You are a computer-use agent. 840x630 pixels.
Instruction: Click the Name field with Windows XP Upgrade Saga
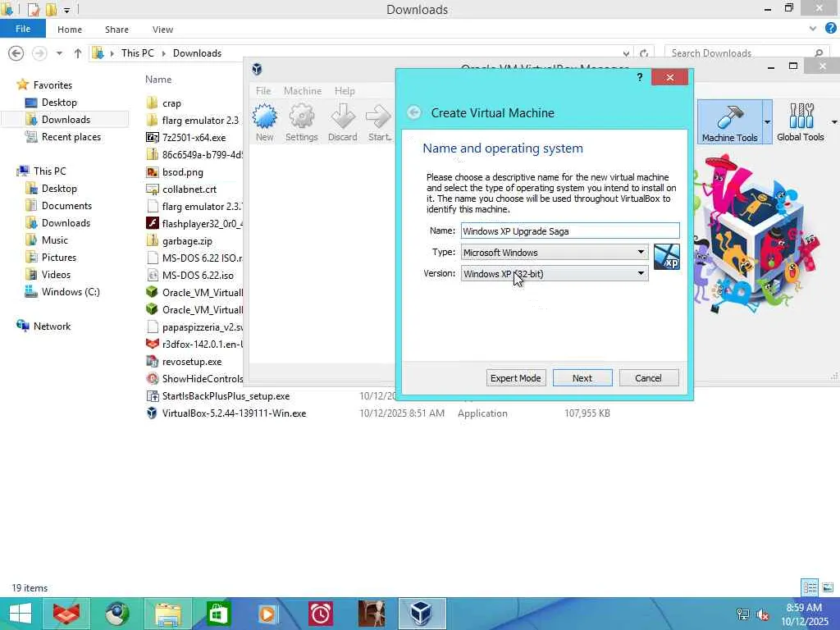coord(570,231)
